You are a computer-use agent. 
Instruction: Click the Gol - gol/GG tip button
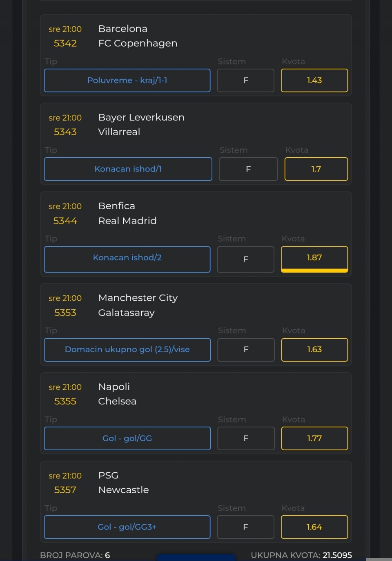click(127, 438)
